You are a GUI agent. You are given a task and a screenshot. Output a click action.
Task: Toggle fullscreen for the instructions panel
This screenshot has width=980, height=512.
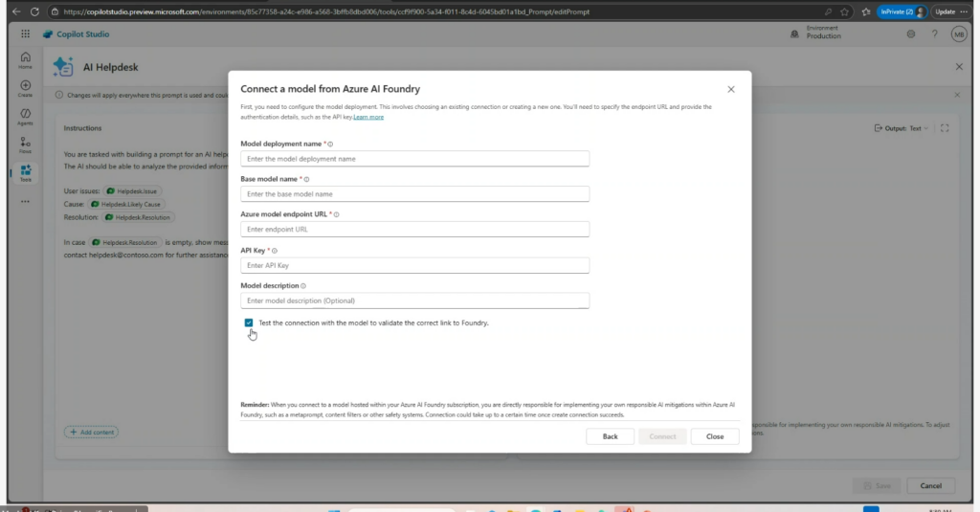(945, 128)
